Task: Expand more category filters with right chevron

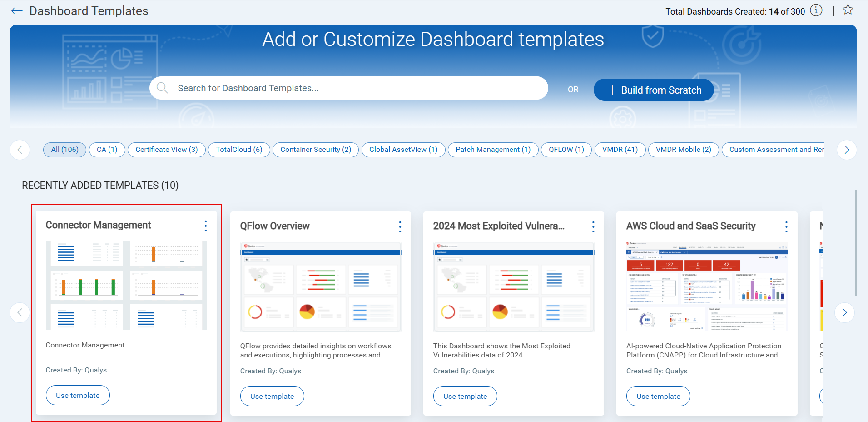Action: (847, 150)
